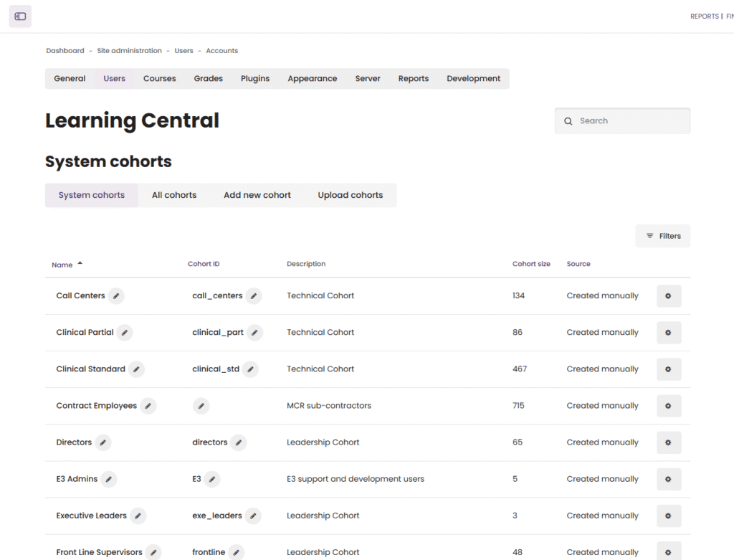Screen dimensions: 734x560
Task: Open actions gear for E3 Admins row
Action: [668, 479]
